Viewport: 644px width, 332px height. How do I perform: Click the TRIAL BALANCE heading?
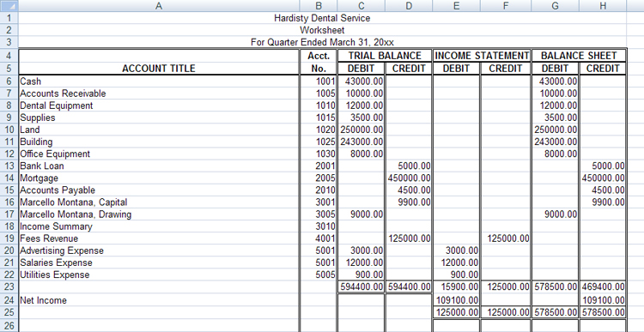coord(385,56)
